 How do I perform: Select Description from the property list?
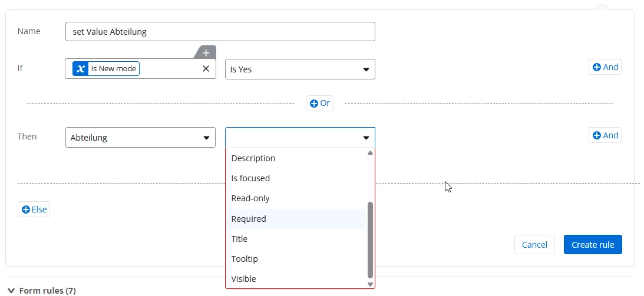(253, 158)
